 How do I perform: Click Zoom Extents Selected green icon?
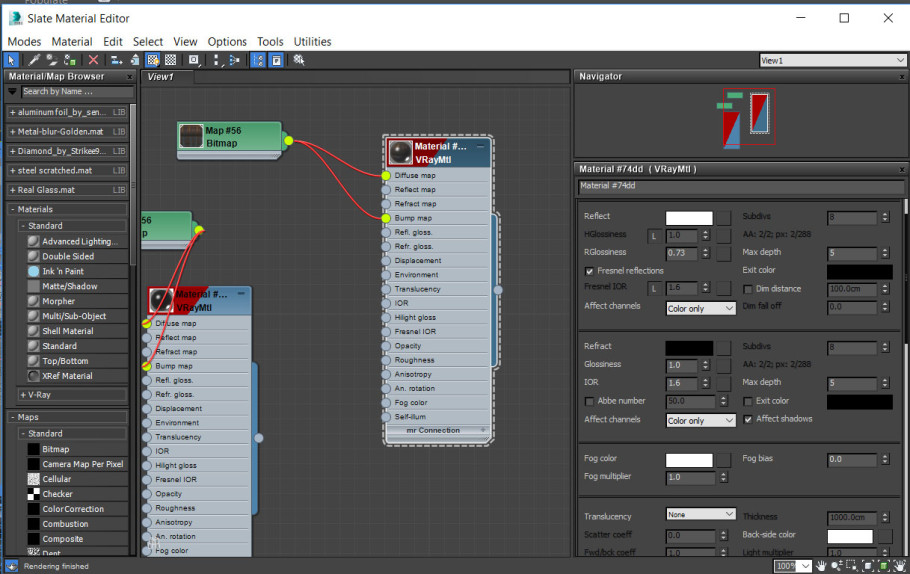tap(884, 566)
